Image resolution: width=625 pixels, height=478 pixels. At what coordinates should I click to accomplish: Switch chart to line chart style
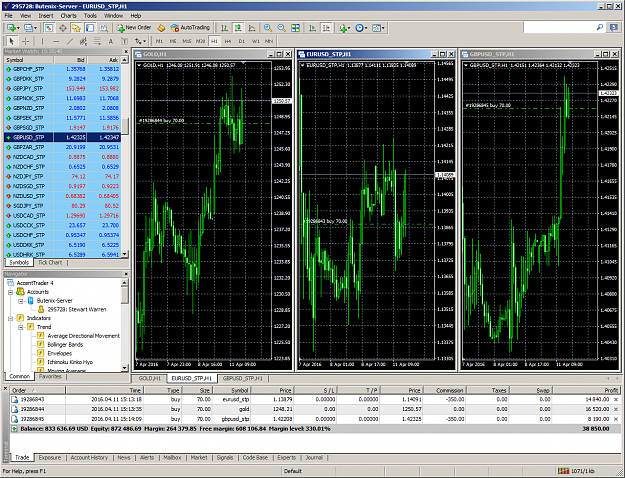coord(252,28)
